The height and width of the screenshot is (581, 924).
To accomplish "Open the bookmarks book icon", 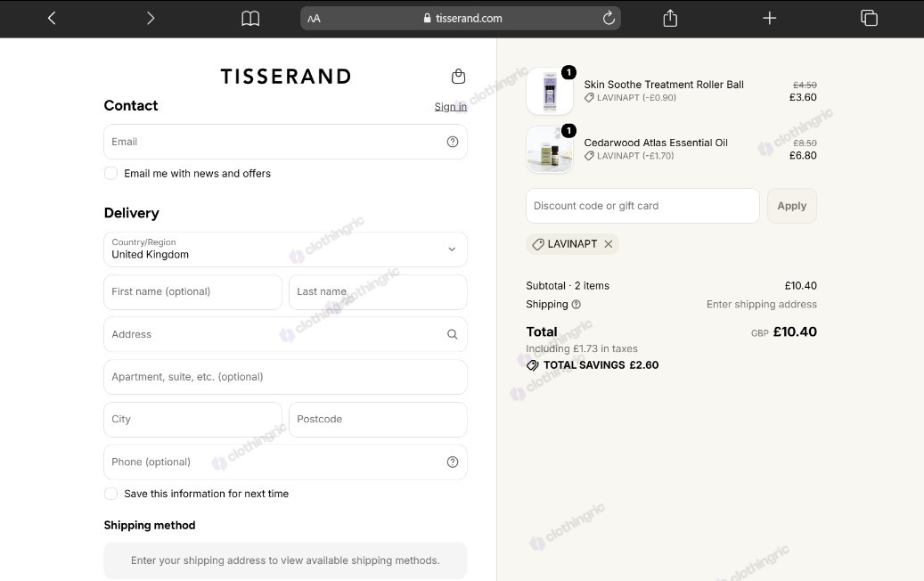I will 250,18.
